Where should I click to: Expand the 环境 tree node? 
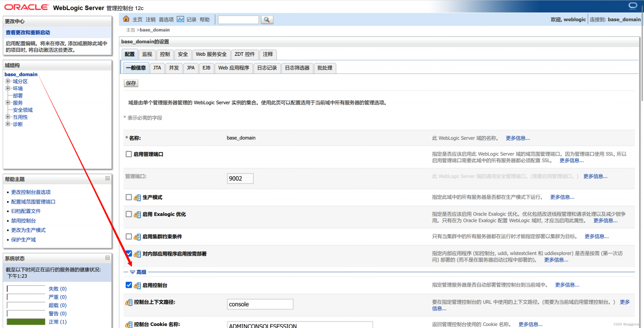point(8,89)
